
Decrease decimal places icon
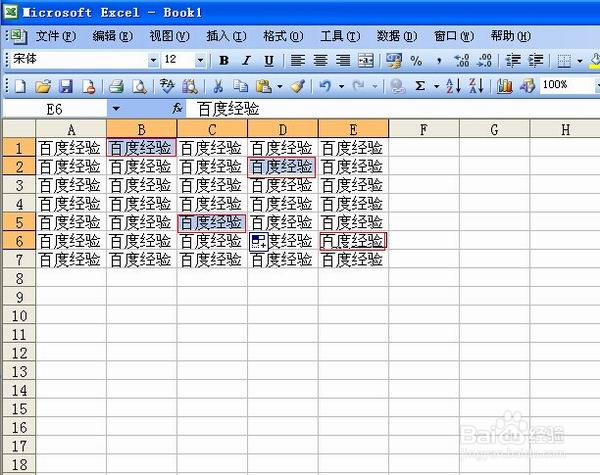484,60
